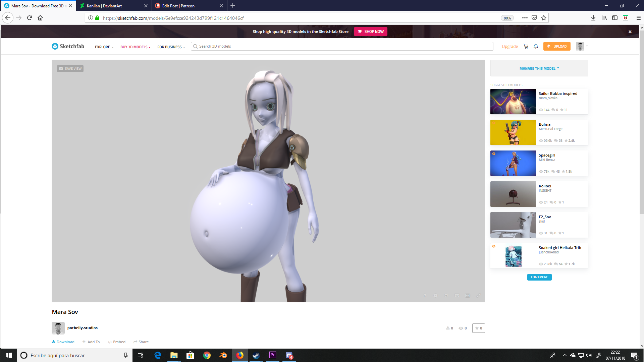Open the notifications bell
Screen dimensions: 644x362
(x=536, y=46)
